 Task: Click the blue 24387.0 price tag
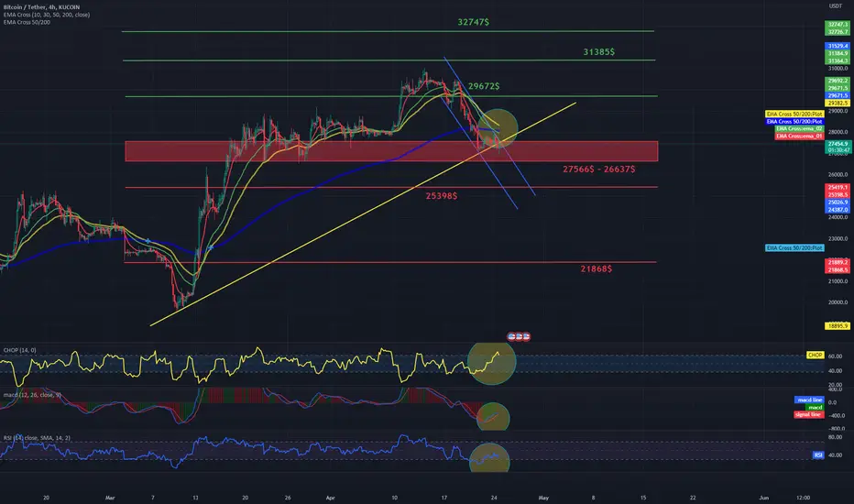[x=838, y=210]
